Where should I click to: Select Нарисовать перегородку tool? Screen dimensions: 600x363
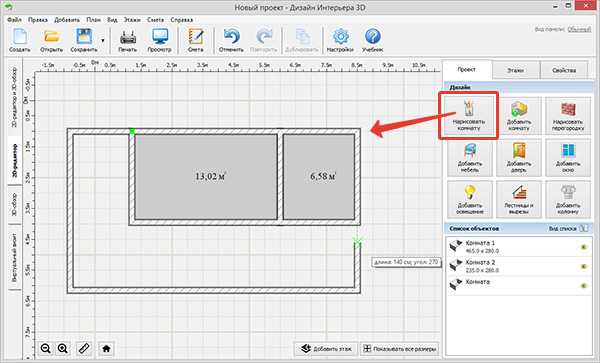click(x=568, y=115)
